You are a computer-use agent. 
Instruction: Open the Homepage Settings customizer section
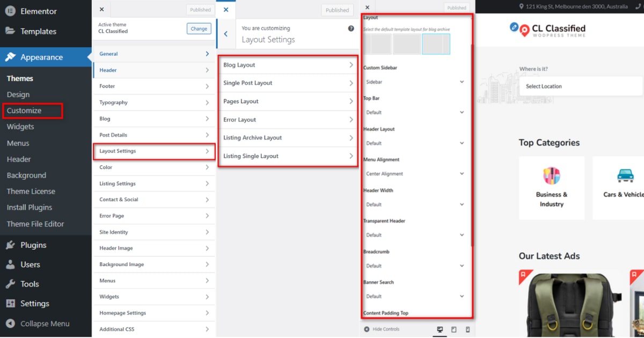154,313
